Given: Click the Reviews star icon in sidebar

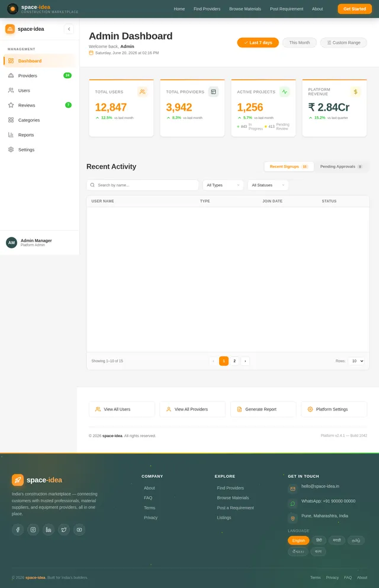Looking at the screenshot, I should pyautogui.click(x=11, y=105).
